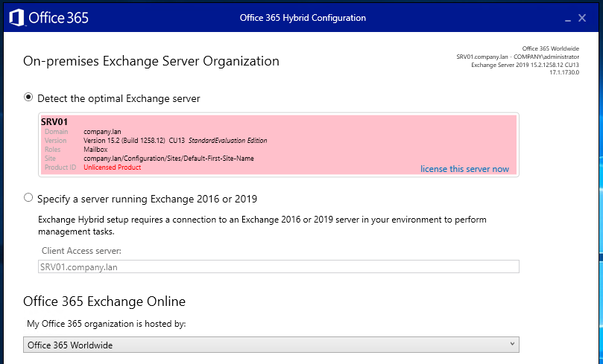Click SRV01.company.lan - COMPANY\administrator text

517,57
